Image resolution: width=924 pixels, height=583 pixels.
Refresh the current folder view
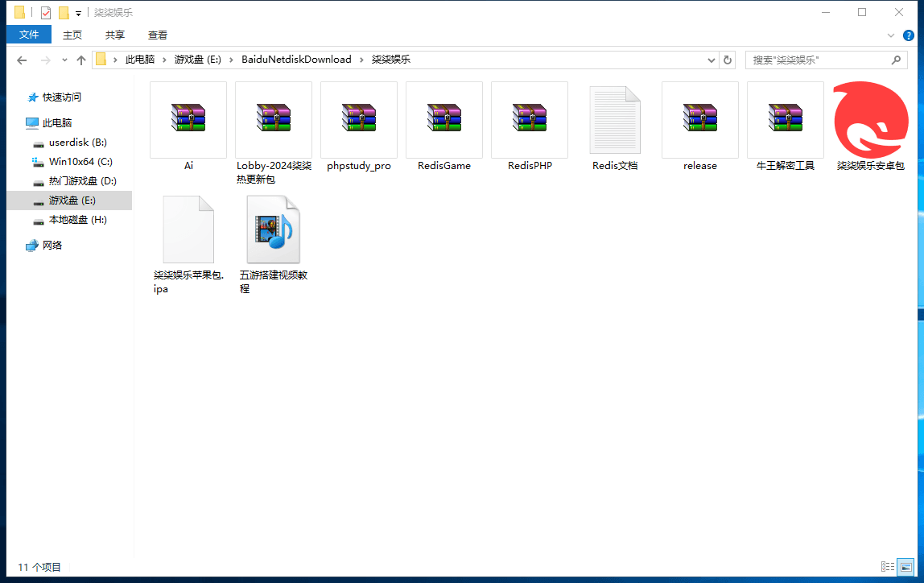(x=728, y=60)
